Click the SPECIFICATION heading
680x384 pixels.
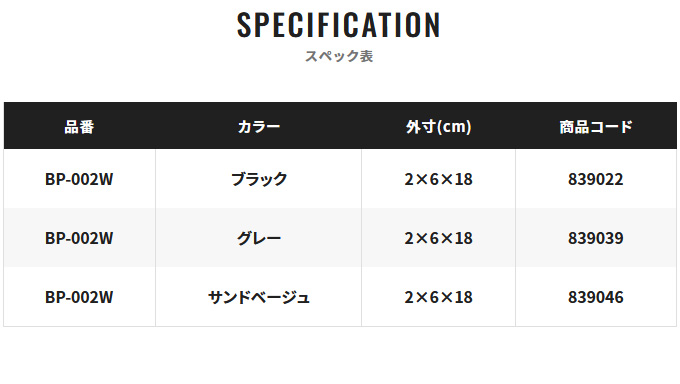pyautogui.click(x=339, y=25)
